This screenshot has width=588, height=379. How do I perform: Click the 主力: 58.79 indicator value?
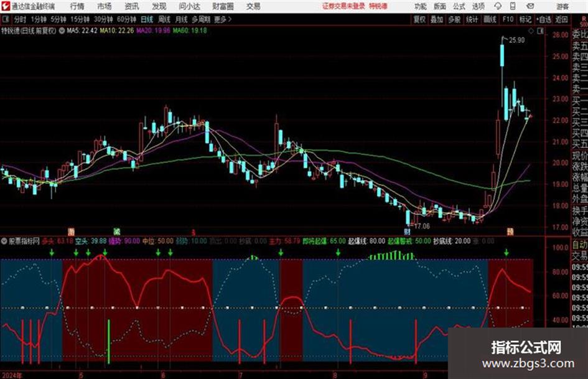coord(284,241)
